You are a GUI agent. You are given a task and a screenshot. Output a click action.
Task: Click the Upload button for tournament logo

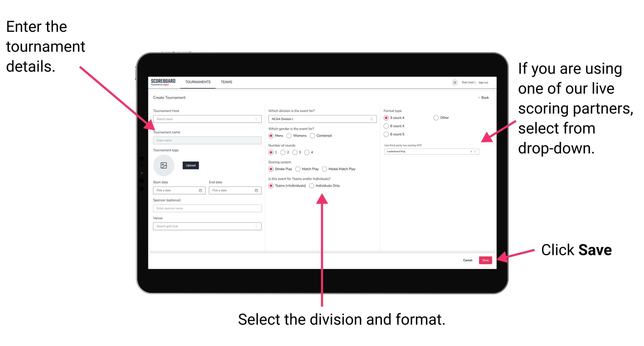[x=190, y=165]
